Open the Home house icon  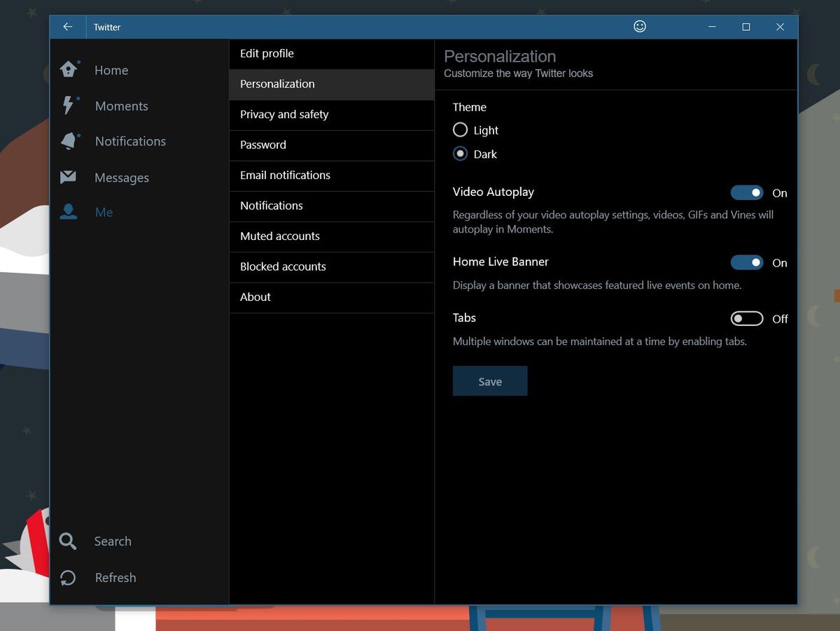click(x=69, y=69)
